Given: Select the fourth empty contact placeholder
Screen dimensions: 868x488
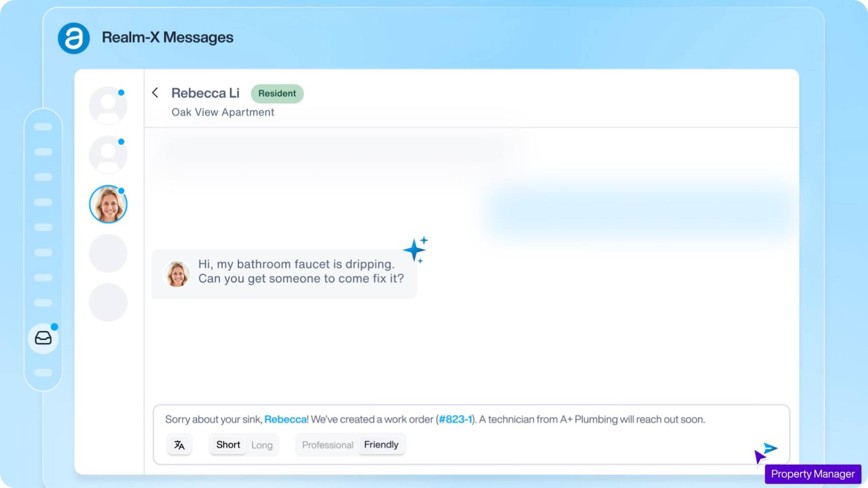Looking at the screenshot, I should [x=108, y=254].
